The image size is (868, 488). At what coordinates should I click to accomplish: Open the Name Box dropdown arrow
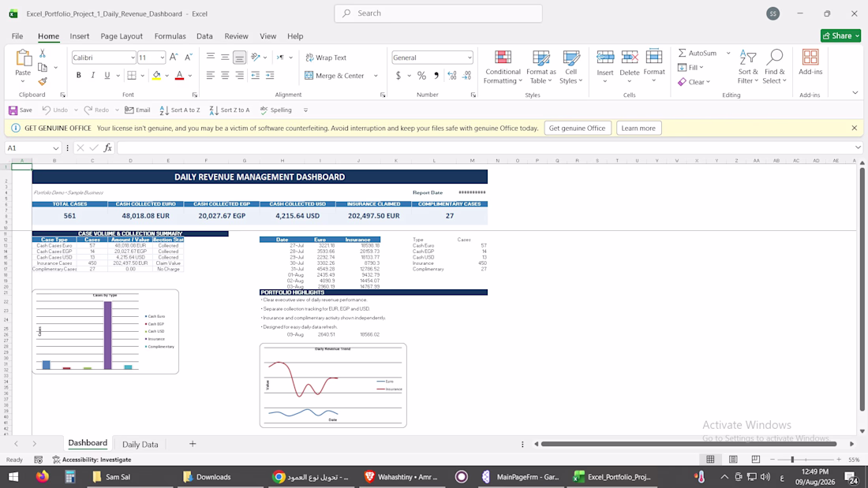tap(55, 148)
